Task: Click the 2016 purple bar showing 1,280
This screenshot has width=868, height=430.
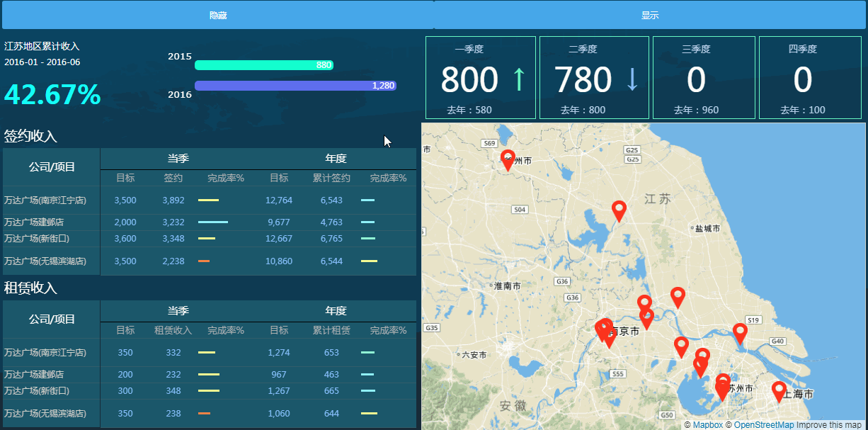Action: pos(295,86)
